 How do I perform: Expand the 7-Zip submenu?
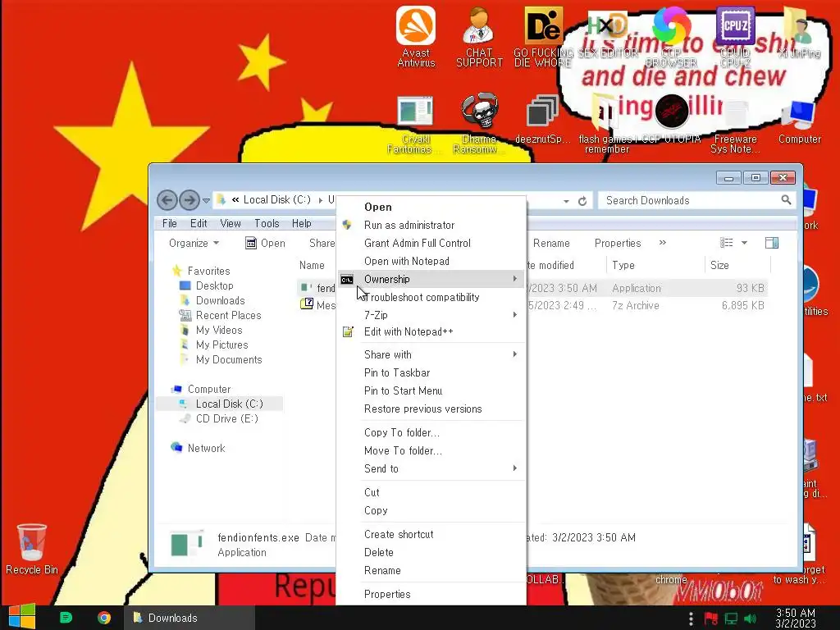pyautogui.click(x=431, y=315)
